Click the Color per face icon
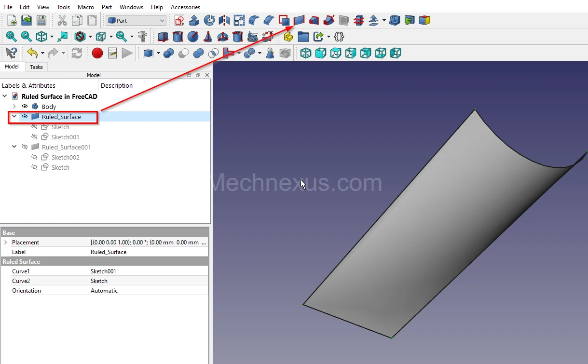The width and height of the screenshot is (588, 364). 424,20
